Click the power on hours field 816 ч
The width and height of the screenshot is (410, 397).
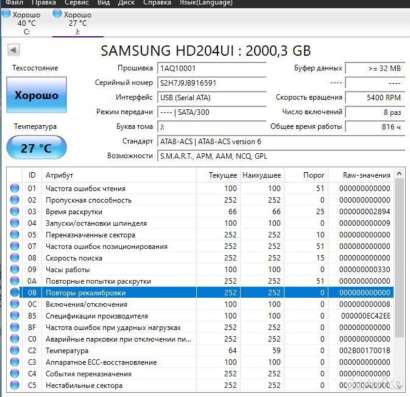(x=375, y=127)
